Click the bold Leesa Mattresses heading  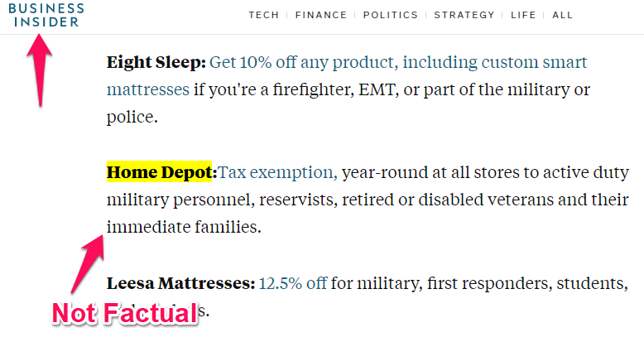pos(180,283)
